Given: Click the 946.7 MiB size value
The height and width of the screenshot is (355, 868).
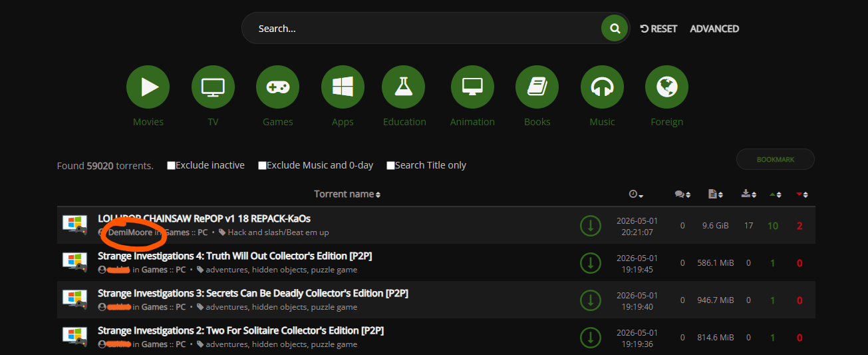Looking at the screenshot, I should (715, 300).
